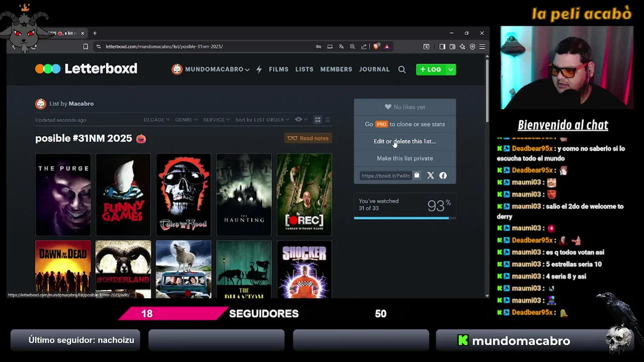The width and height of the screenshot is (644, 362).
Task: Click the heart icon to like list
Action: (x=388, y=107)
